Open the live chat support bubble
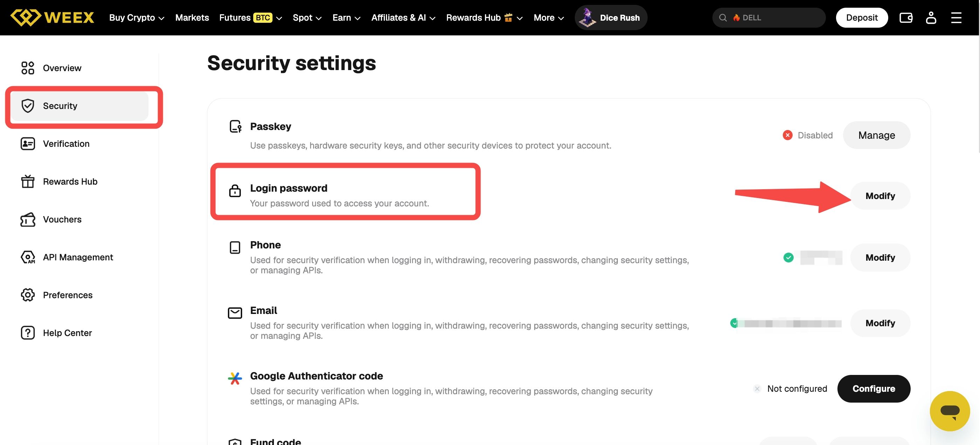Viewport: 980px width, 445px height. pos(950,411)
